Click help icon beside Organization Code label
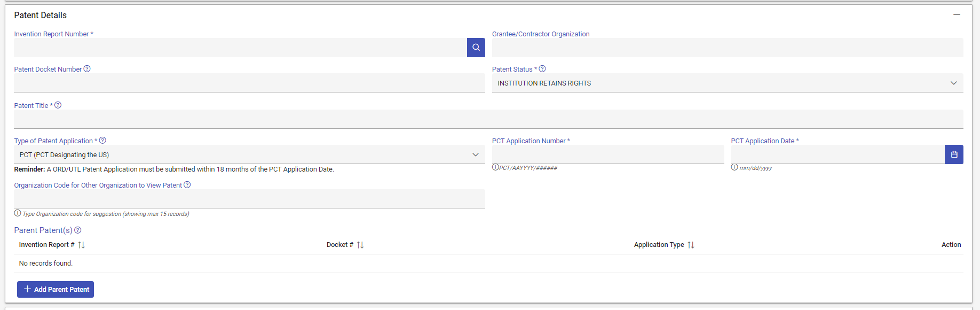980x310 pixels. pyautogui.click(x=187, y=185)
